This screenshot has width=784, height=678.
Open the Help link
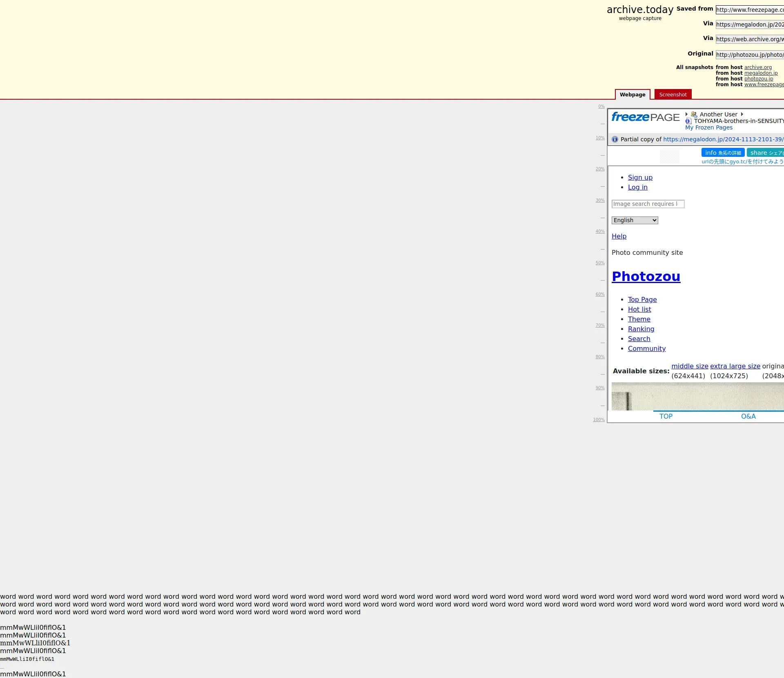[x=619, y=236]
